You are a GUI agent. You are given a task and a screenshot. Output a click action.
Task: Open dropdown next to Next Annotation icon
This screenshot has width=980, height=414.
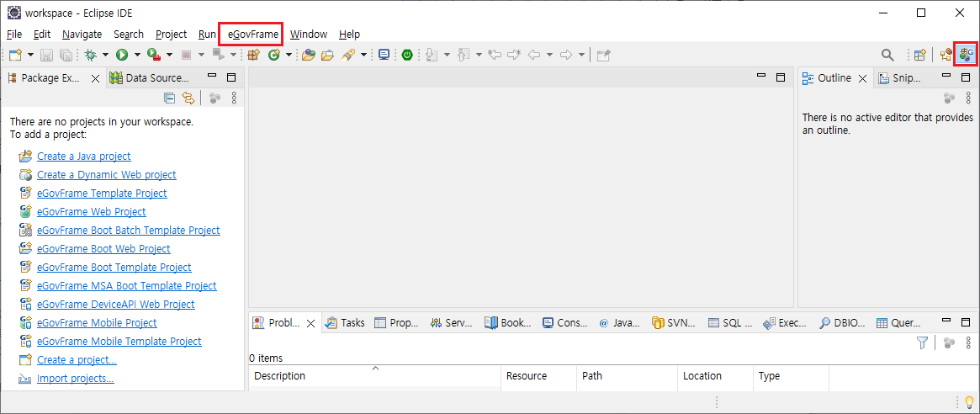click(447, 55)
